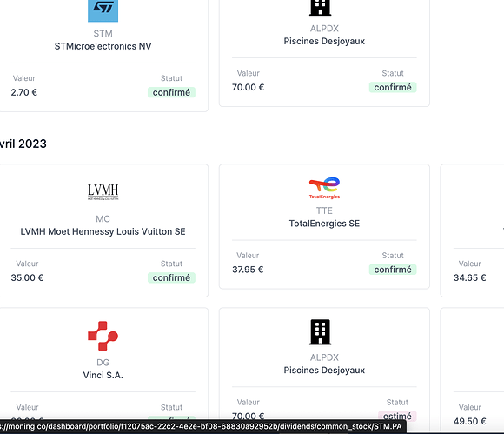Viewport: 504px width, 434px height.
Task: Click the confirmé status badge on the STM card
Action: coord(171,92)
